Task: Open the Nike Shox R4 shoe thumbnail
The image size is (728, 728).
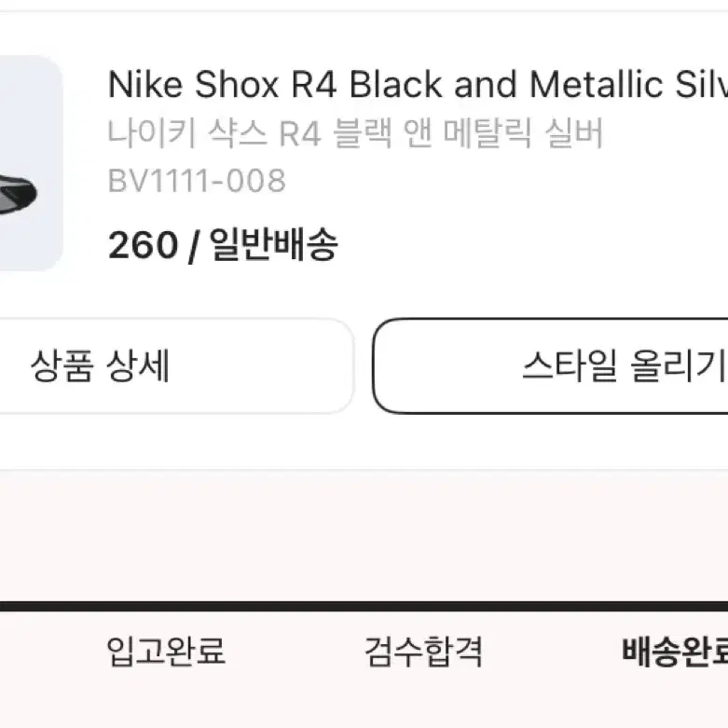Action: click(29, 163)
